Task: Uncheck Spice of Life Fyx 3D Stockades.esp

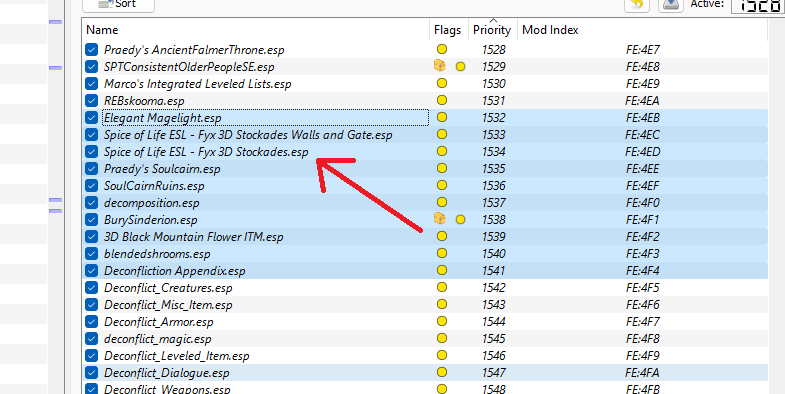Action: coord(92,152)
